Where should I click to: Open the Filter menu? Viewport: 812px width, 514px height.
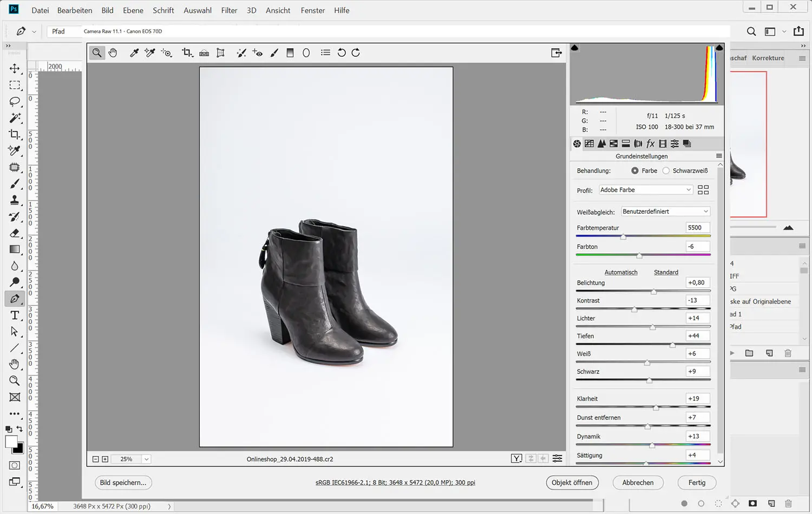(229, 10)
